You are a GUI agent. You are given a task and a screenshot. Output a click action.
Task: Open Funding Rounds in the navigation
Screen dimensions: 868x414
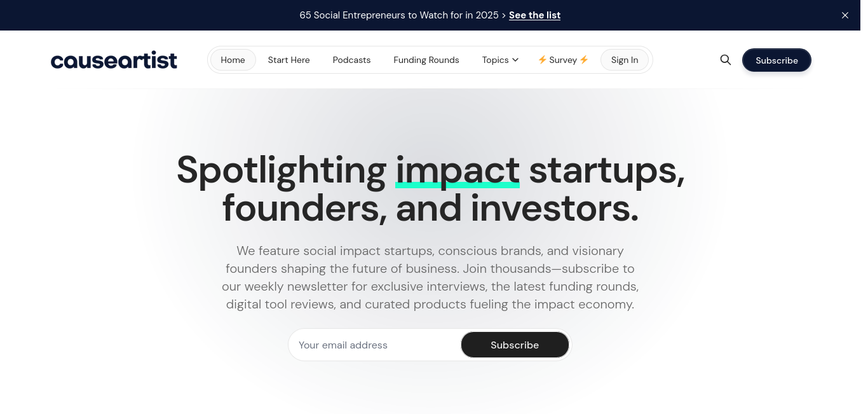point(426,60)
